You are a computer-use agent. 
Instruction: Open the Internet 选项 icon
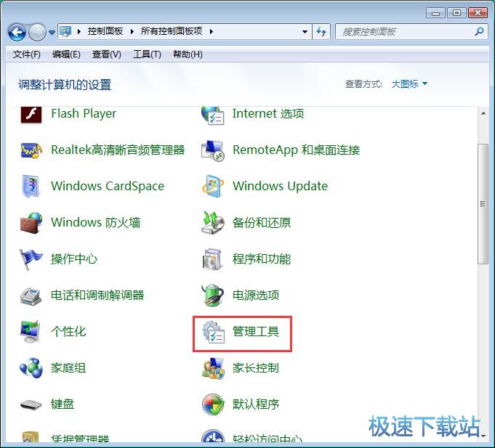[x=213, y=115]
